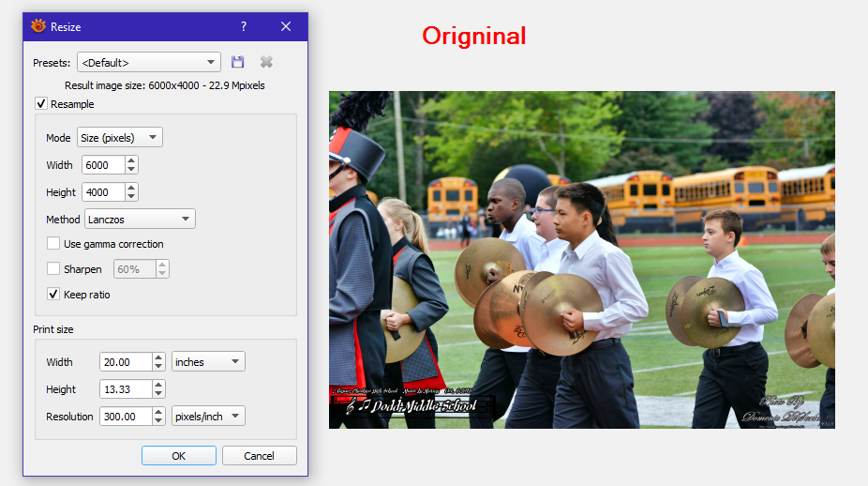Decrease print Width with down arrow

click(x=158, y=366)
